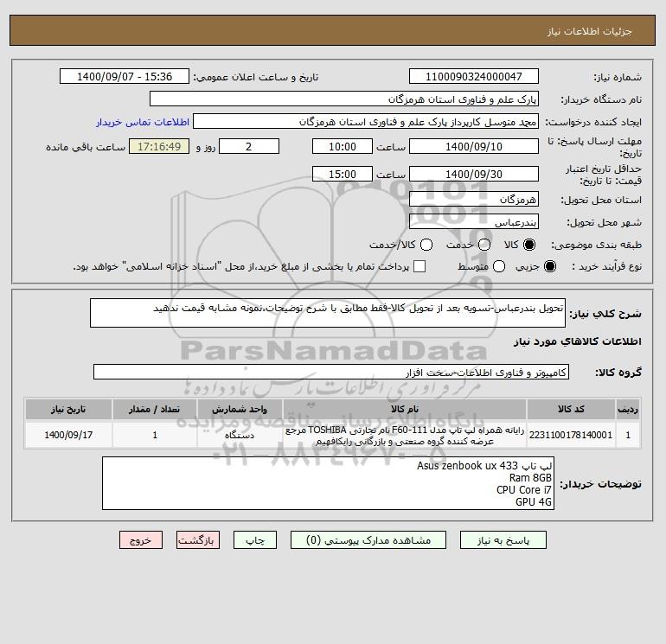666x644 pixels.
Task: Click the استان محل تحویل label
Action: tap(601, 200)
